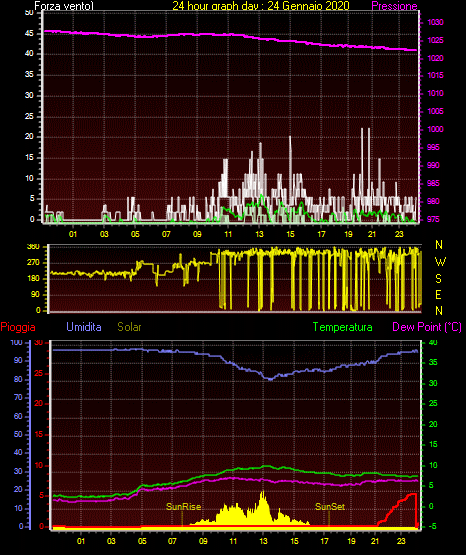This screenshot has height=555, width=466.
Task: Click the 'W' compass direction label
Action: pos(440,262)
